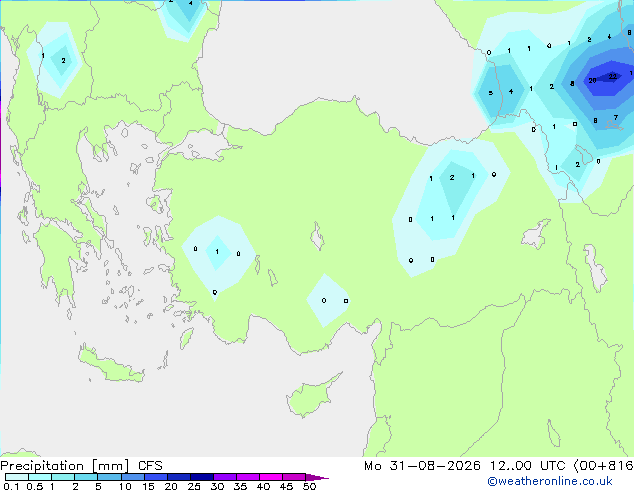Viewport: 634px width, 490px height.
Task: Click the 15 legend scale label
Action: [148, 486]
